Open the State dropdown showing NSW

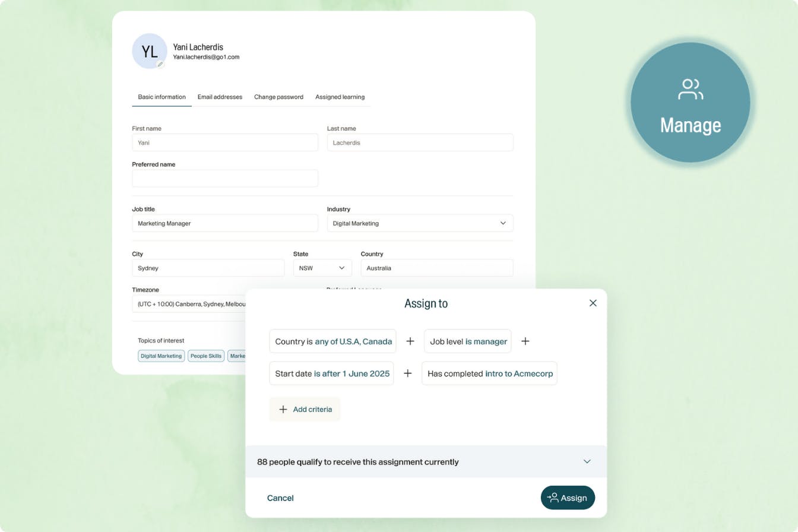point(322,268)
